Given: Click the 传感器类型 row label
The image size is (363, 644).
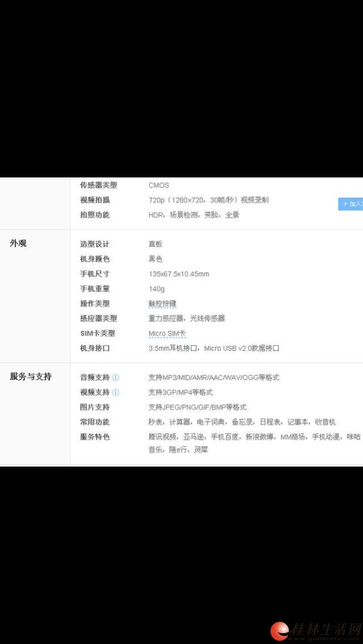Looking at the screenshot, I should coord(98,185).
